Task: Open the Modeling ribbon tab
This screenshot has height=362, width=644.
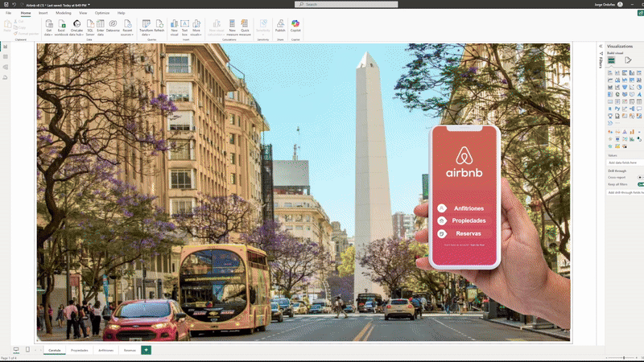Action: point(64,13)
